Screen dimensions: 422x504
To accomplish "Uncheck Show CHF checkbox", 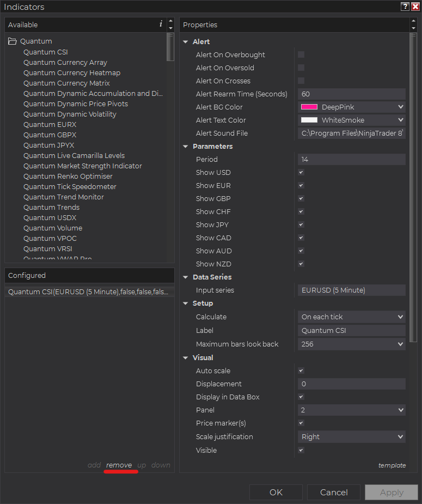I will (x=301, y=211).
